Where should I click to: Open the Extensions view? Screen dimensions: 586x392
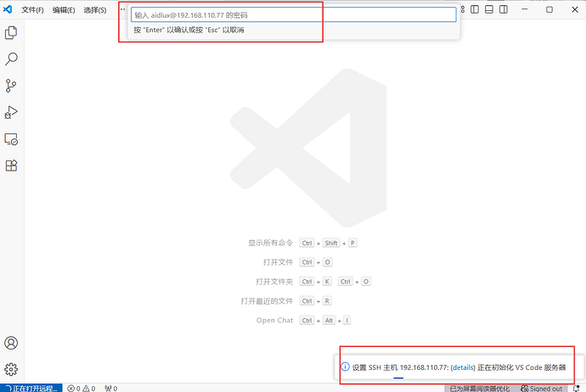12,165
